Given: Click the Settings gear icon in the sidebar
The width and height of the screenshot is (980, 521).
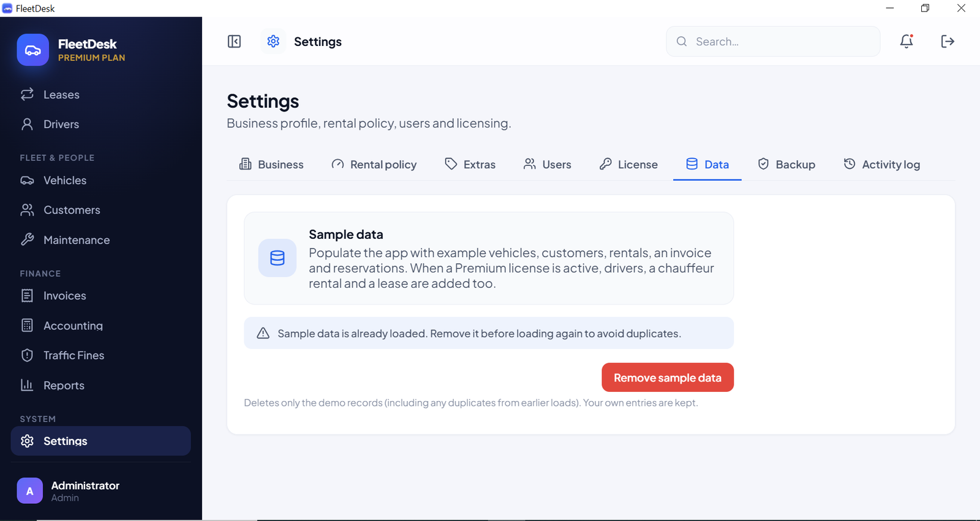Looking at the screenshot, I should [27, 441].
